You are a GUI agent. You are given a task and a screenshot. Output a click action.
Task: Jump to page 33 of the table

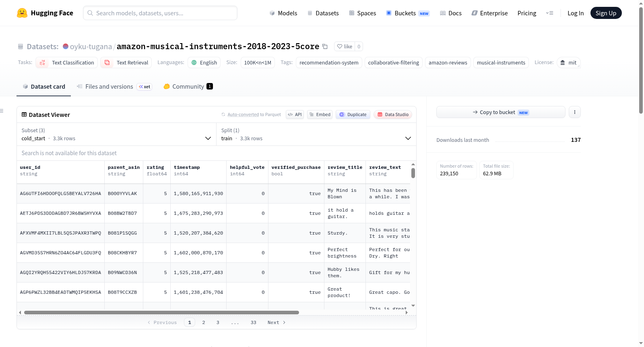point(254,322)
